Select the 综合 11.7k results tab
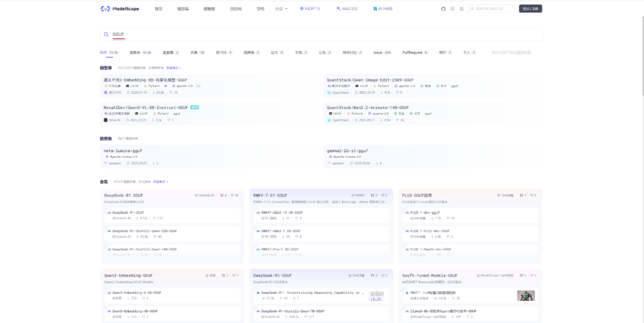Viewport: 644px width, 323px height. pos(109,53)
